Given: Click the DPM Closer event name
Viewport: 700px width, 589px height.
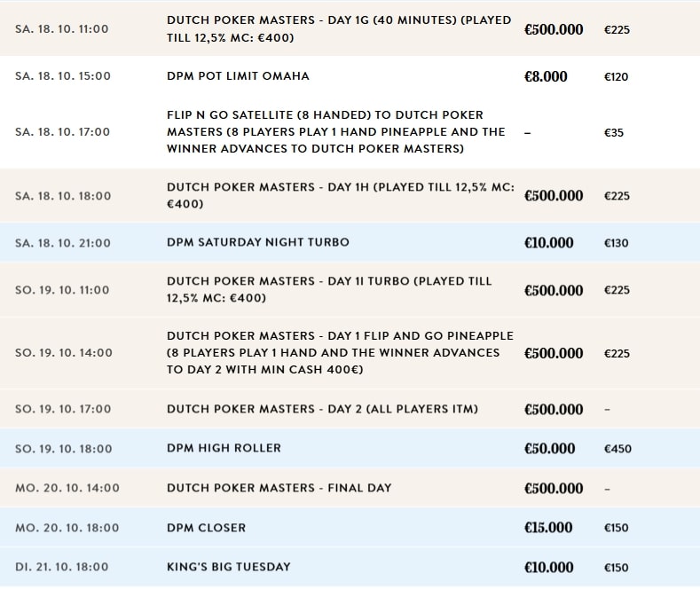Looking at the screenshot, I should (206, 528).
